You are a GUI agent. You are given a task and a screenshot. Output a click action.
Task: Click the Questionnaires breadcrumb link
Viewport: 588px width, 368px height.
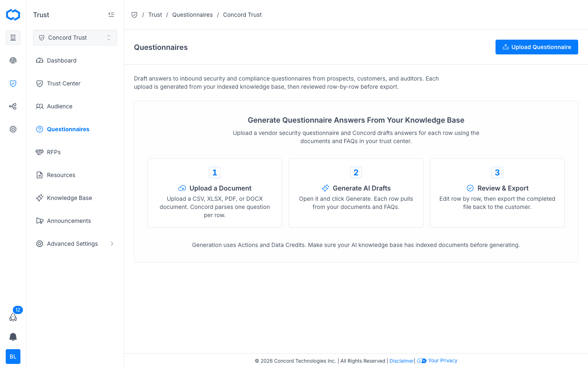point(192,15)
